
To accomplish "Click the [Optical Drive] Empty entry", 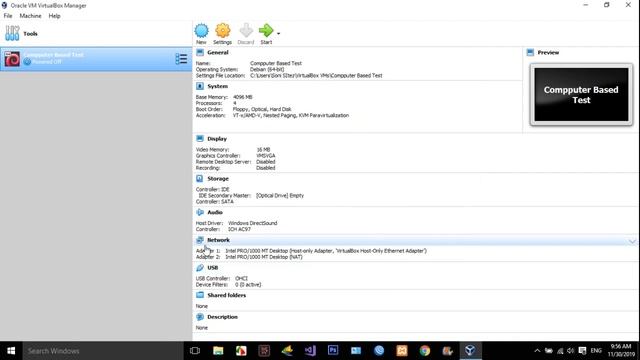I will click(280, 196).
